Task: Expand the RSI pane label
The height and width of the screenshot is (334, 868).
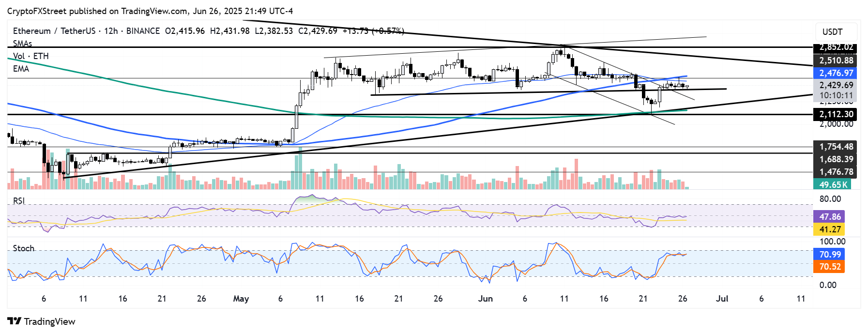Action: tap(19, 201)
